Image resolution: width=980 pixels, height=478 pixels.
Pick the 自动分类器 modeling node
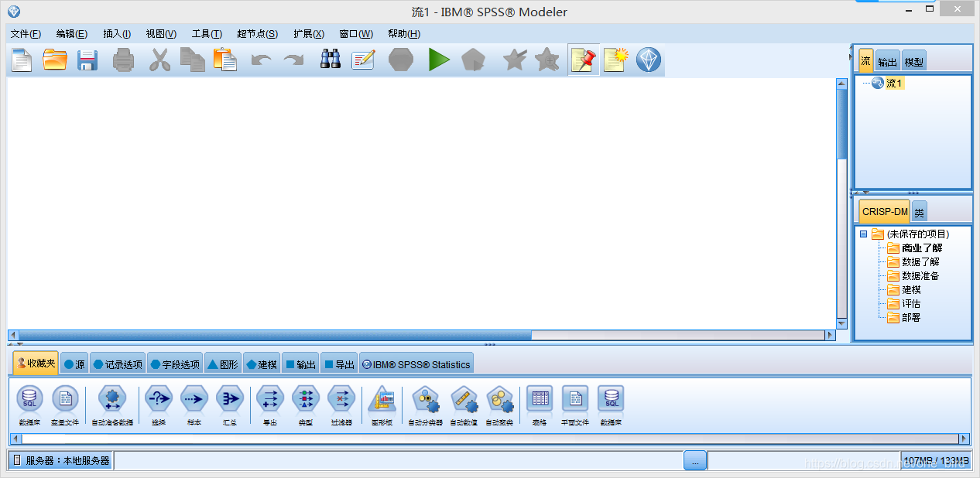click(x=426, y=405)
